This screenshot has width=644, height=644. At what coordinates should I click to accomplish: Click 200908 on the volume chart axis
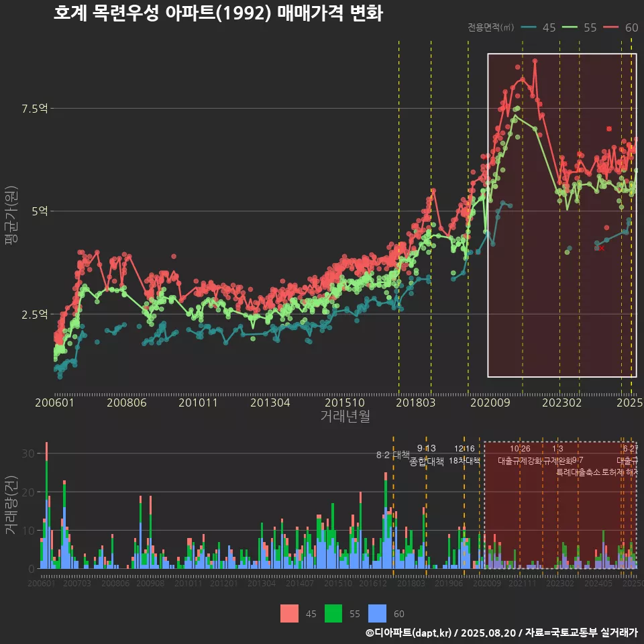pos(150,583)
